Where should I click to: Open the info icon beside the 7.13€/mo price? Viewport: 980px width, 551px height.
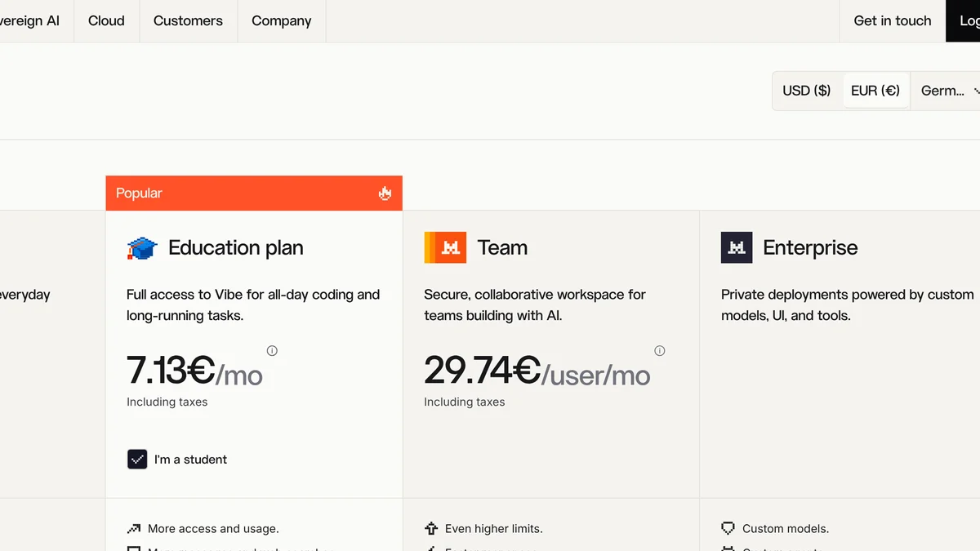272,351
